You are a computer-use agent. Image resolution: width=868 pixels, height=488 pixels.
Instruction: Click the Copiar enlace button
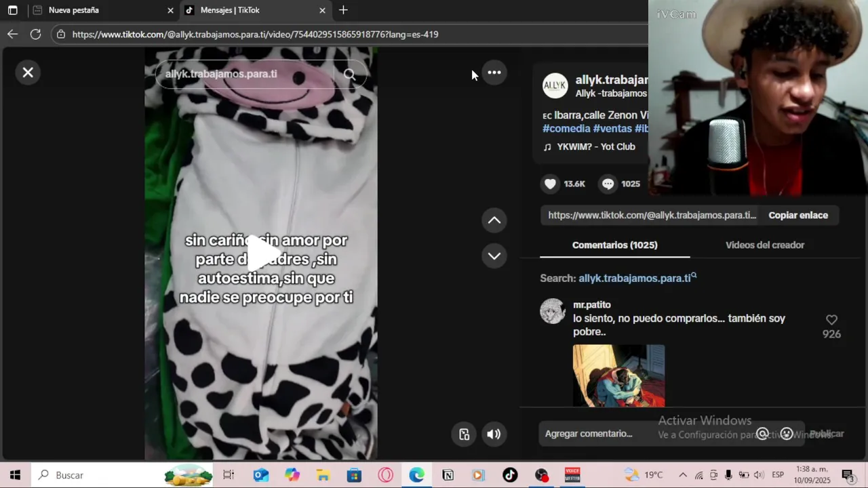pos(798,215)
